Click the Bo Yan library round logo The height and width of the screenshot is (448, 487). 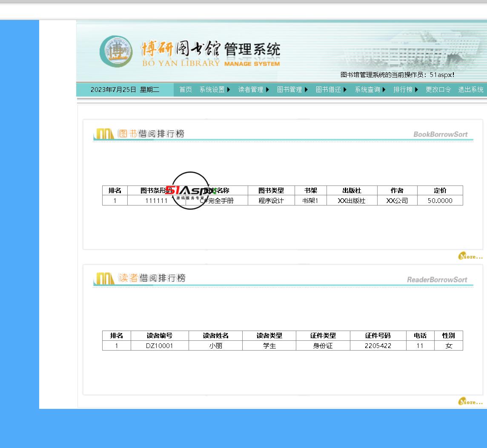116,51
